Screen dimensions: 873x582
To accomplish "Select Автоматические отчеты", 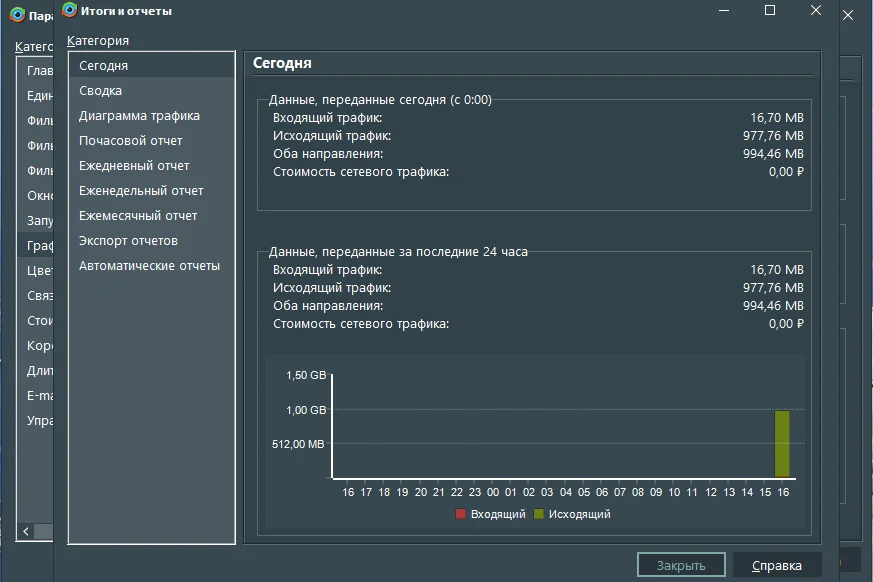I will [149, 266].
